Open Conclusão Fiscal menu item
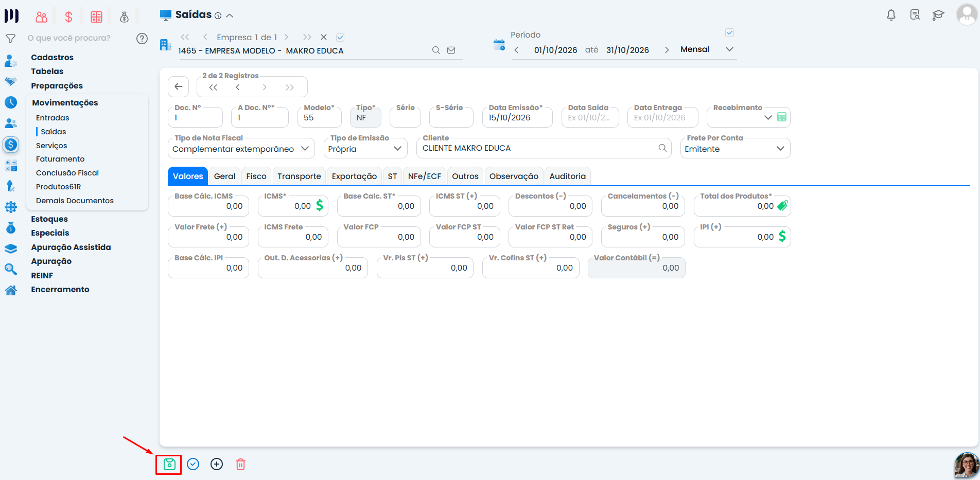The image size is (980, 480). [67, 173]
